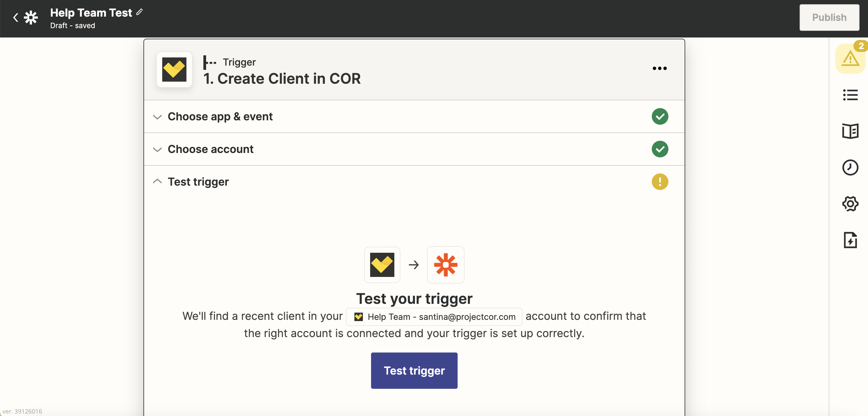Open the step options three-dot menu
This screenshot has height=416, width=868.
pyautogui.click(x=659, y=68)
